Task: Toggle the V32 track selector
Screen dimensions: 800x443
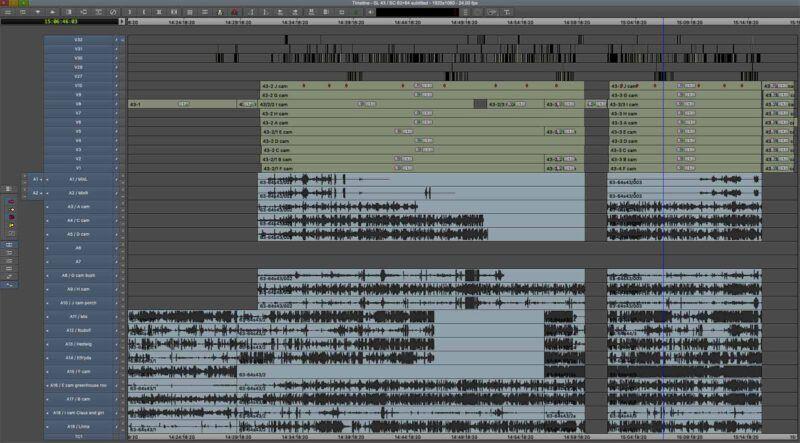Action: pos(79,40)
